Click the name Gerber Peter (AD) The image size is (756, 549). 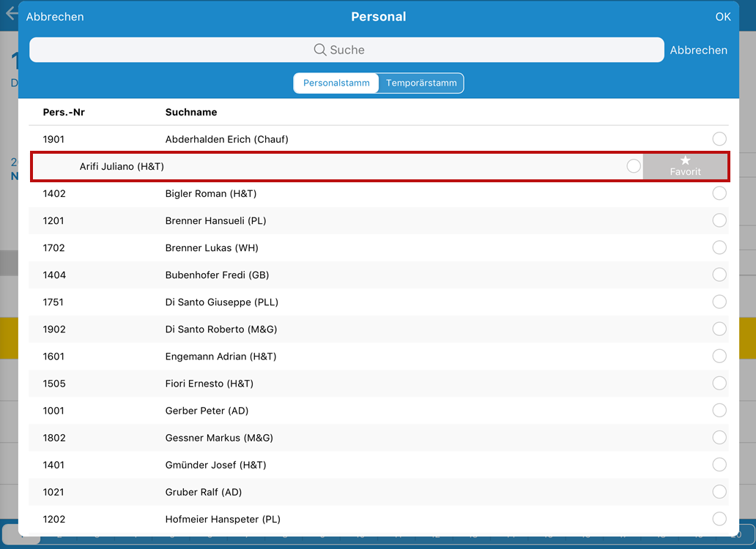tap(207, 411)
